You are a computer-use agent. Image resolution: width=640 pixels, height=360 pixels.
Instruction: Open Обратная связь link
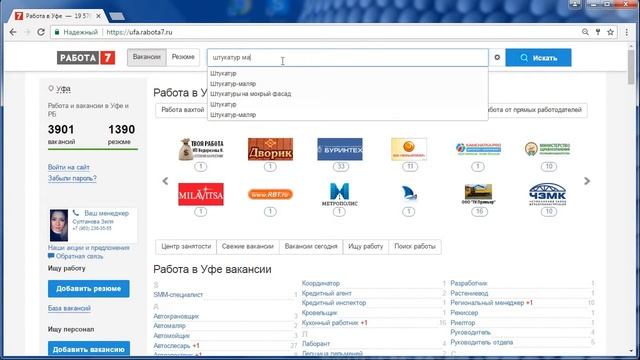(79, 256)
